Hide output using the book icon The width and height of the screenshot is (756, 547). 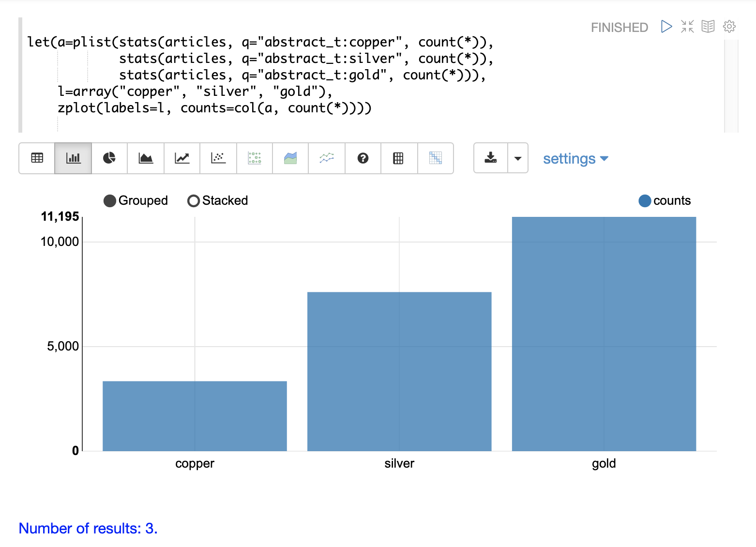708,27
